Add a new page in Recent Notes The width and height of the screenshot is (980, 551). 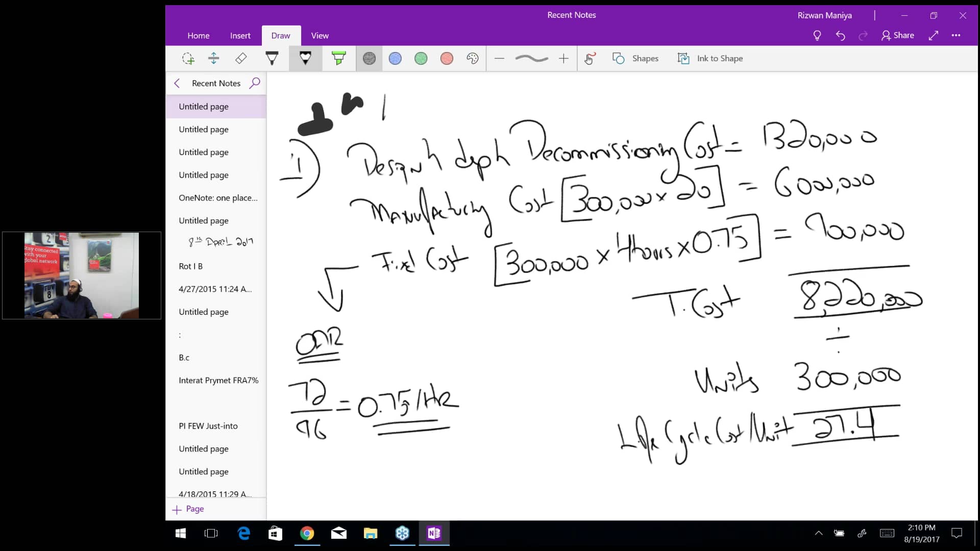(x=188, y=509)
